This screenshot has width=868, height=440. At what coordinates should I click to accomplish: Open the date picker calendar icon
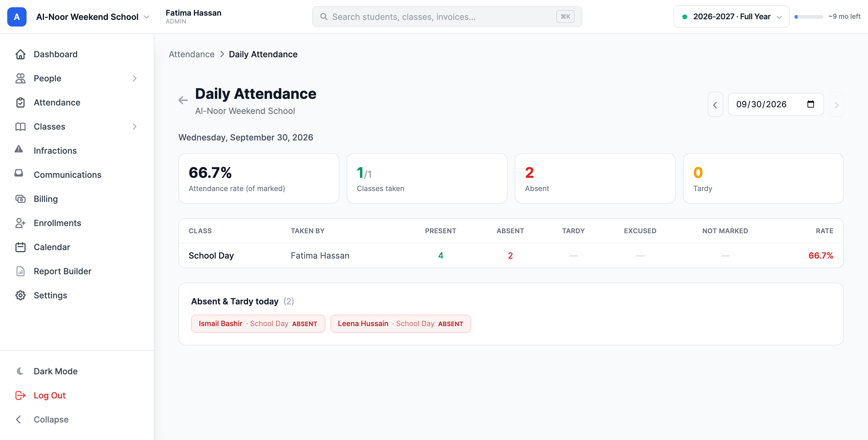[811, 104]
